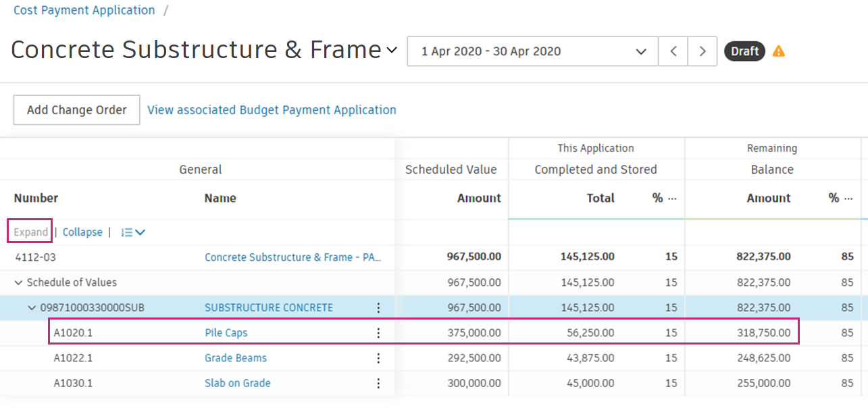
Task: Go to next application period arrow
Action: [703, 51]
